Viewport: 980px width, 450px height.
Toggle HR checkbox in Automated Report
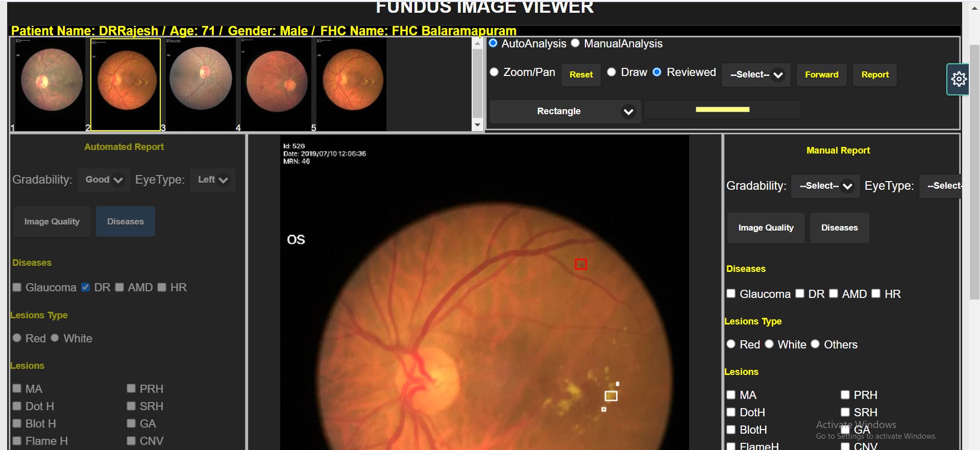click(162, 287)
